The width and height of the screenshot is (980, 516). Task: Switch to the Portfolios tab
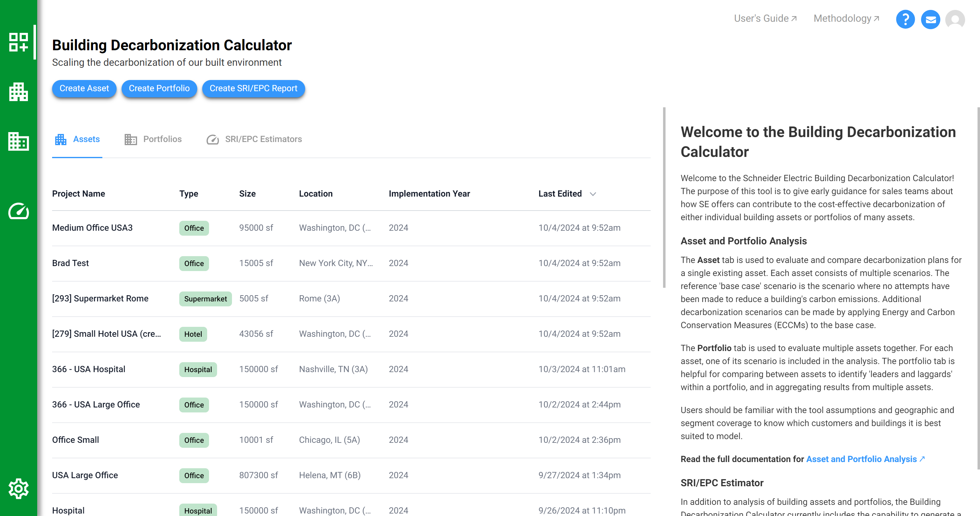[x=153, y=139]
